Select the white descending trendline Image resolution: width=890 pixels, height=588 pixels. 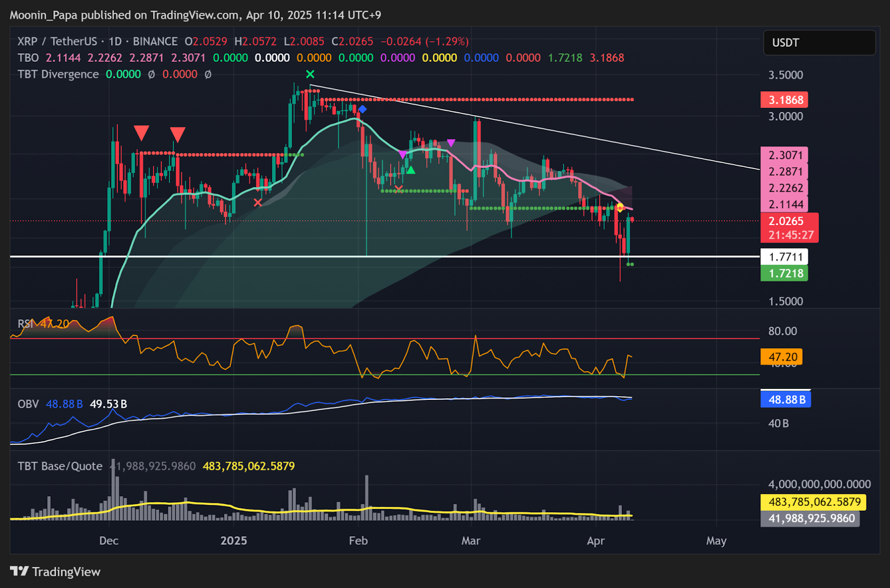[534, 127]
